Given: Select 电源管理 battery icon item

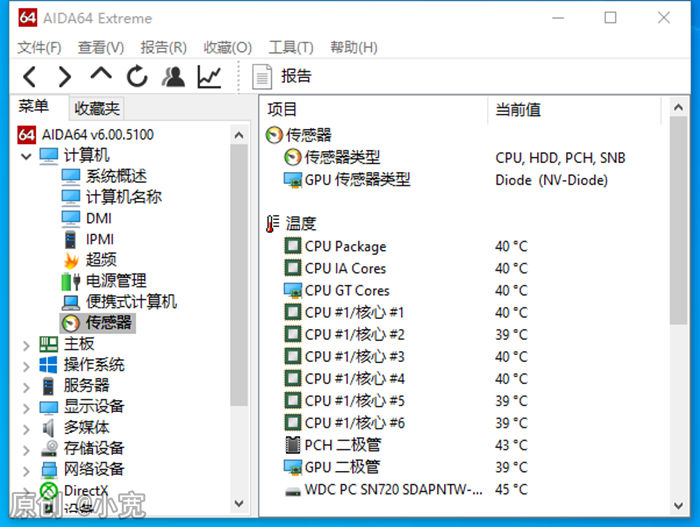Looking at the screenshot, I should click(x=104, y=280).
